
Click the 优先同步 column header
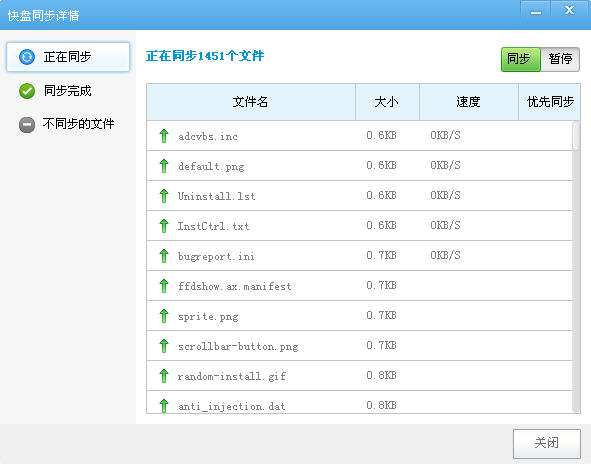click(x=550, y=102)
